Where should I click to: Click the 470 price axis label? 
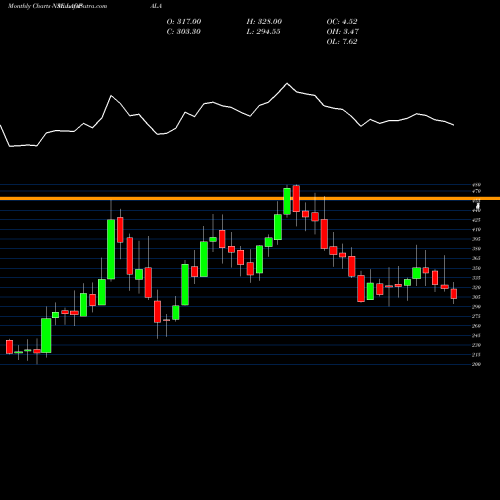[x=476, y=191]
